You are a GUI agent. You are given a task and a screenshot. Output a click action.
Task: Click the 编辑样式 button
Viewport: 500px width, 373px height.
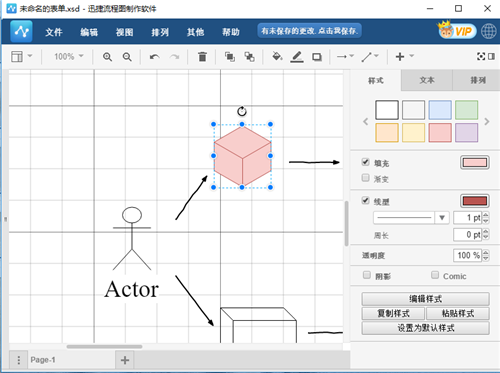(426, 299)
